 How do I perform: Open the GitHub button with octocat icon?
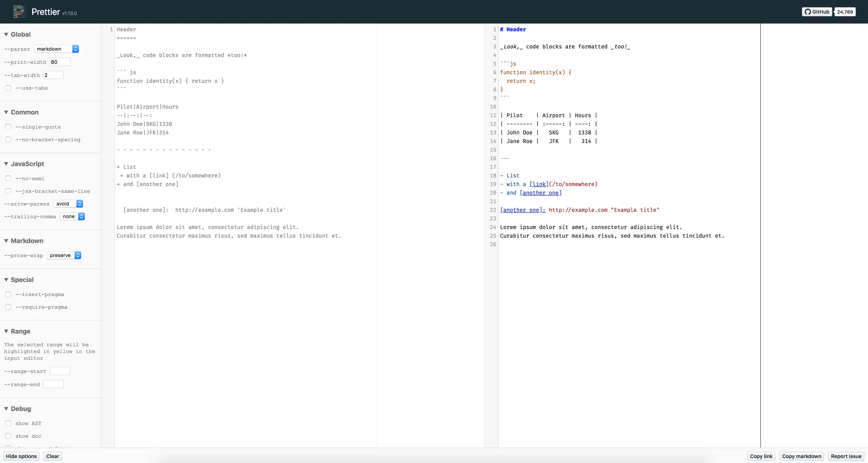click(x=817, y=12)
